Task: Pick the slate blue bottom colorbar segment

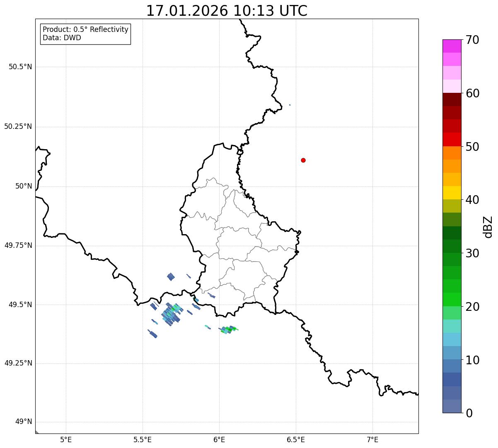Action: pyautogui.click(x=452, y=406)
